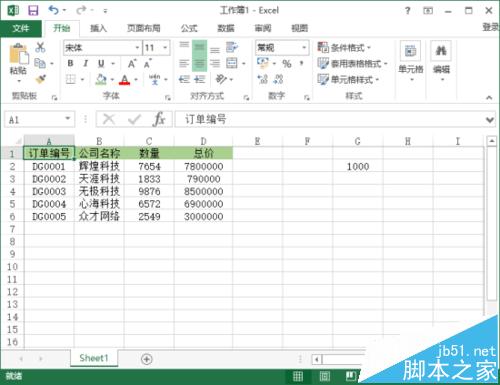This screenshot has width=500, height=385.
Task: Align text right
Action: 215,63
